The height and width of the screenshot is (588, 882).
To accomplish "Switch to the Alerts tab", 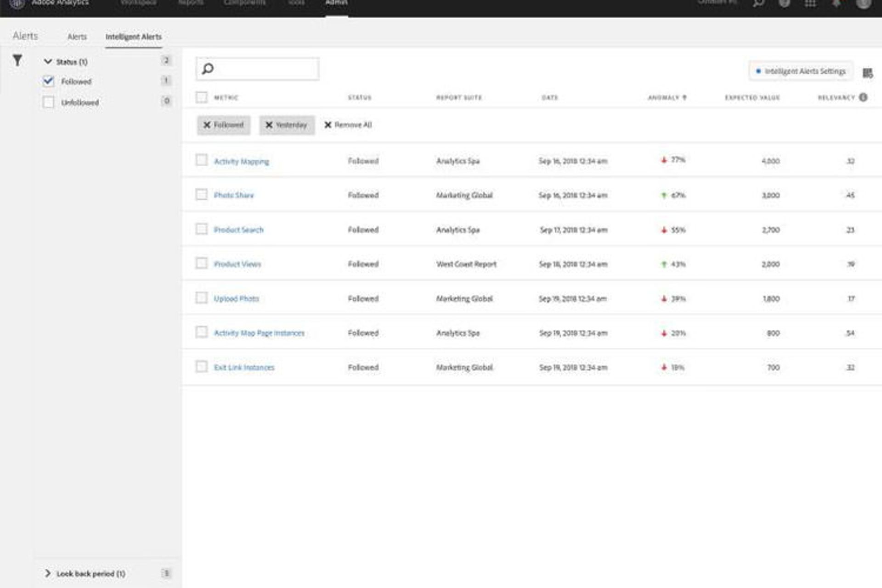I will (x=77, y=36).
